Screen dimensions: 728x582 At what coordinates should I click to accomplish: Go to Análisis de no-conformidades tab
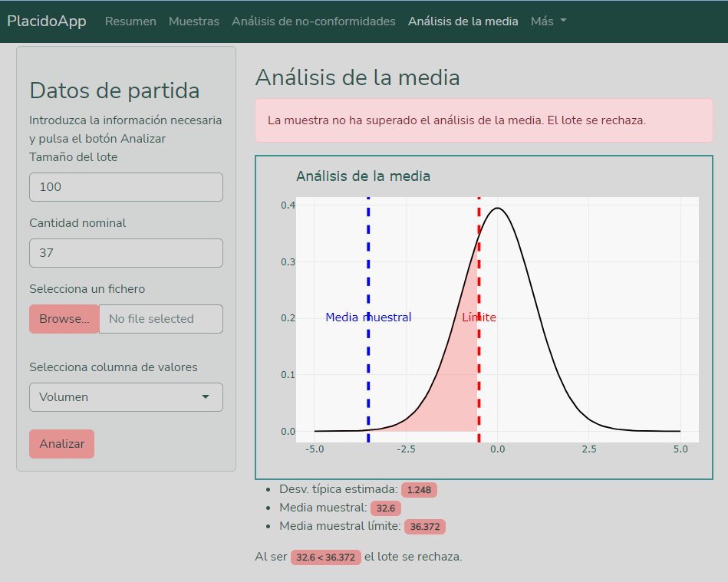314,21
